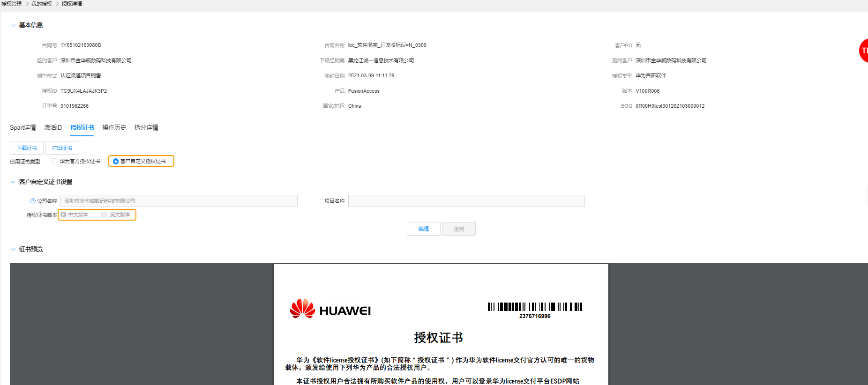Choose 英文版本 certificate version
The image size is (868, 385).
pyautogui.click(x=104, y=215)
